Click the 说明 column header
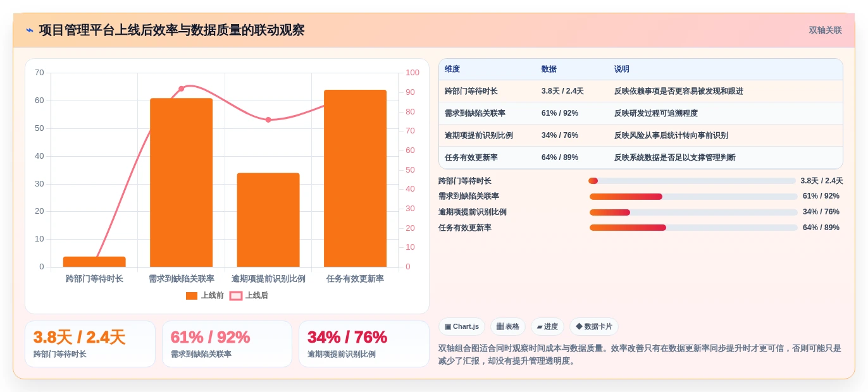The image size is (868, 392). pyautogui.click(x=622, y=70)
